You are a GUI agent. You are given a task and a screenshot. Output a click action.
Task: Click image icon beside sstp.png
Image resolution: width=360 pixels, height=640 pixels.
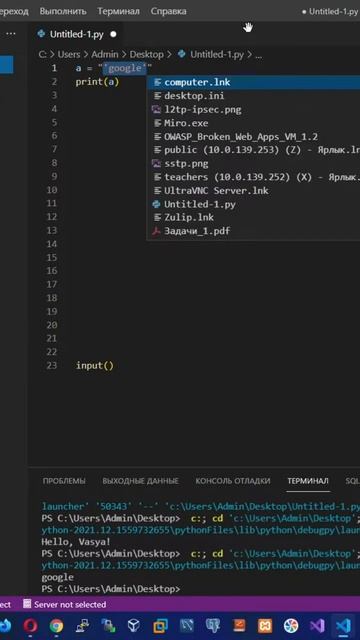tap(156, 164)
